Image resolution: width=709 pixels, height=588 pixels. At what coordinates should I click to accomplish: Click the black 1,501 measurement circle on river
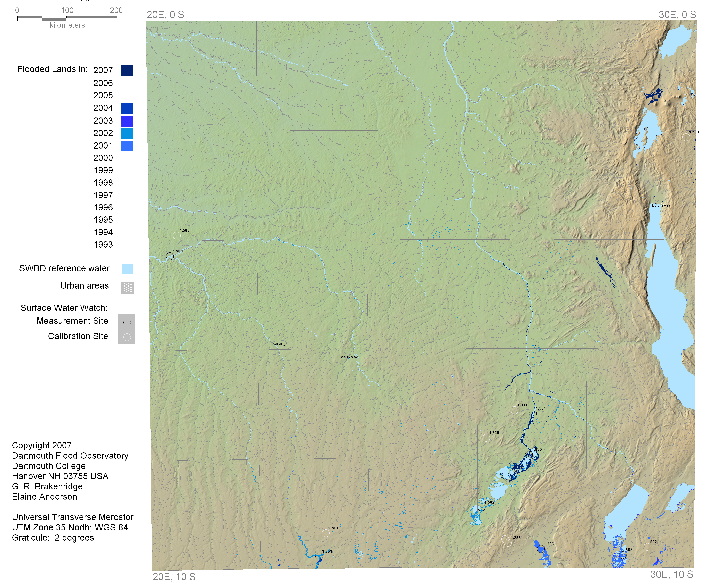(319, 557)
